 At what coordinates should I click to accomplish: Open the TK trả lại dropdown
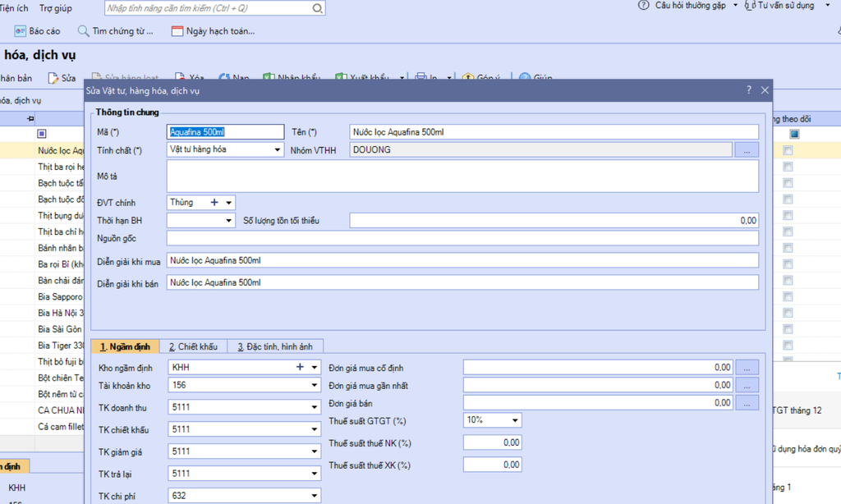(315, 474)
